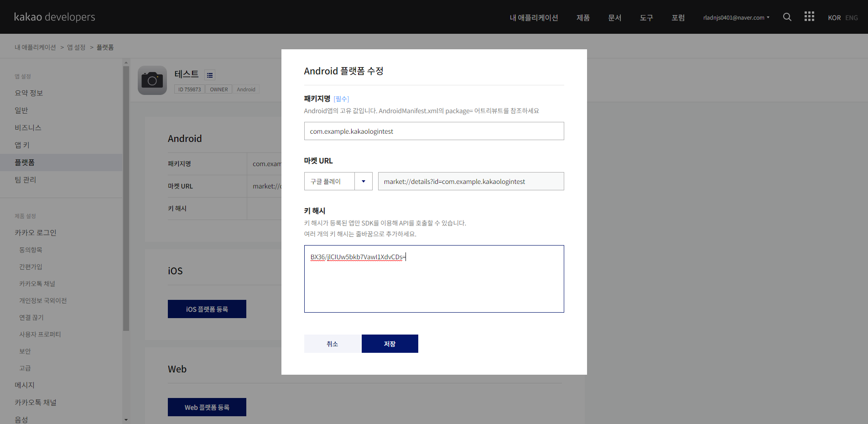Open 고급 sidebar sub-item

click(x=25, y=368)
